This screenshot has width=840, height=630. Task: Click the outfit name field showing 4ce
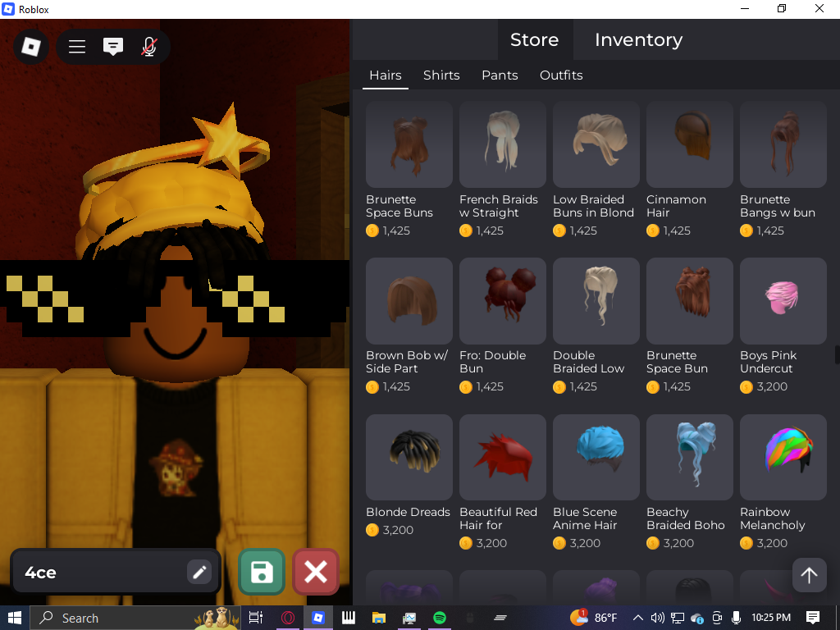point(115,572)
